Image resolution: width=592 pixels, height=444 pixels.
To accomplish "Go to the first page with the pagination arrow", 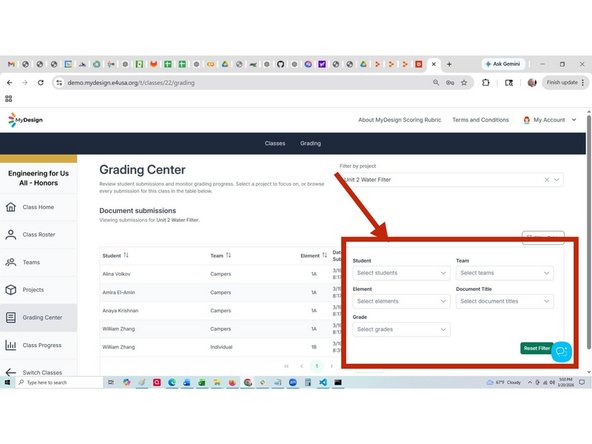I will (x=287, y=366).
